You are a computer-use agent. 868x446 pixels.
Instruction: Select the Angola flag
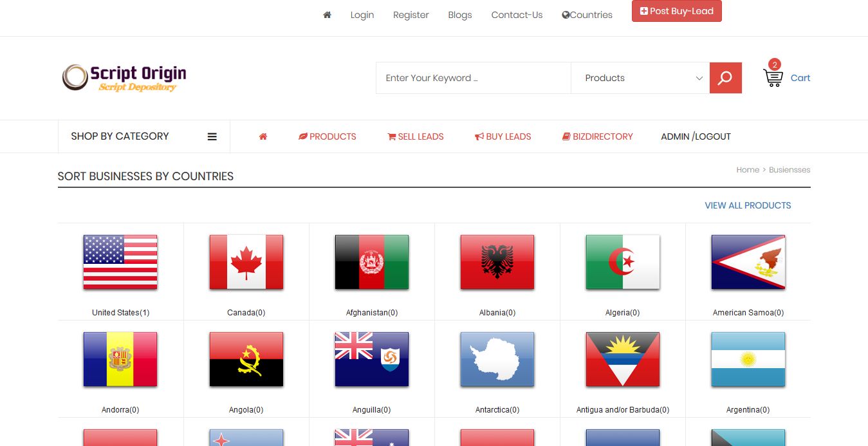point(246,359)
